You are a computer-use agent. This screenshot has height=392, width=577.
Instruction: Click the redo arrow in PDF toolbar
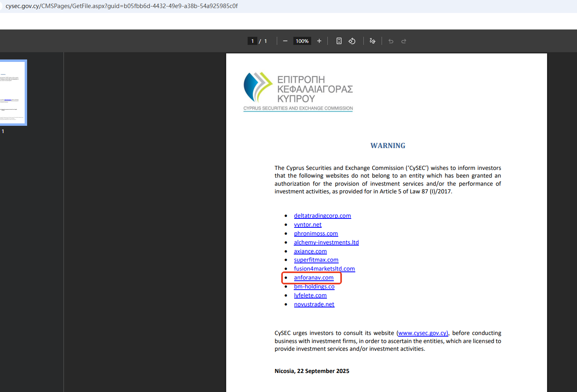(404, 41)
